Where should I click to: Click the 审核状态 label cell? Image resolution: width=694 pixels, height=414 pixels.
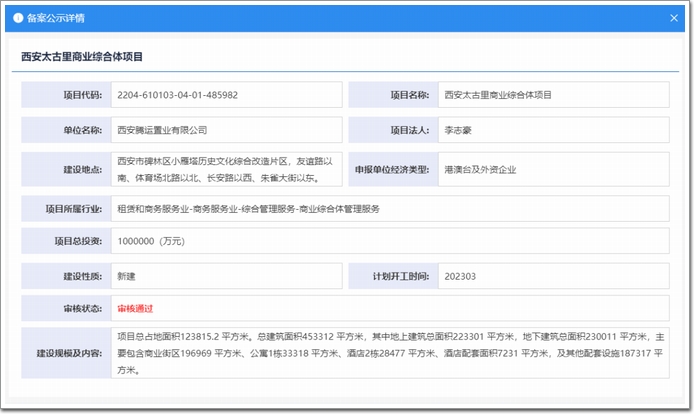click(x=66, y=308)
